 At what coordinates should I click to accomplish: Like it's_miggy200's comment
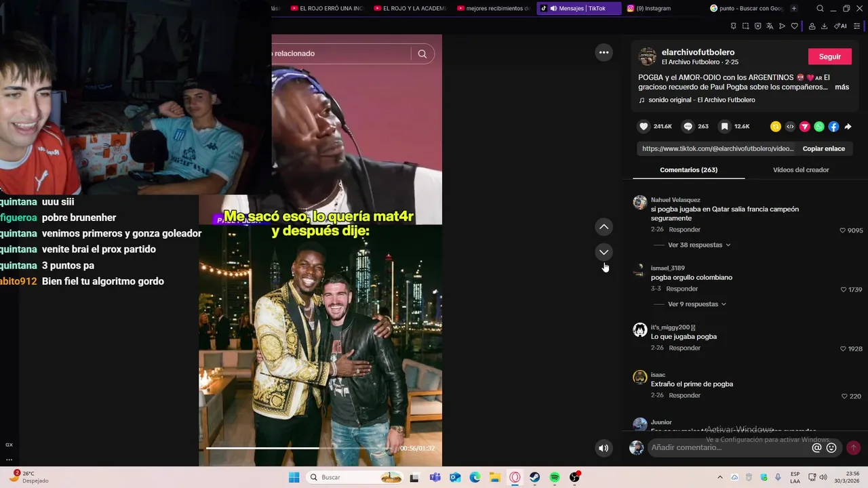click(x=844, y=349)
